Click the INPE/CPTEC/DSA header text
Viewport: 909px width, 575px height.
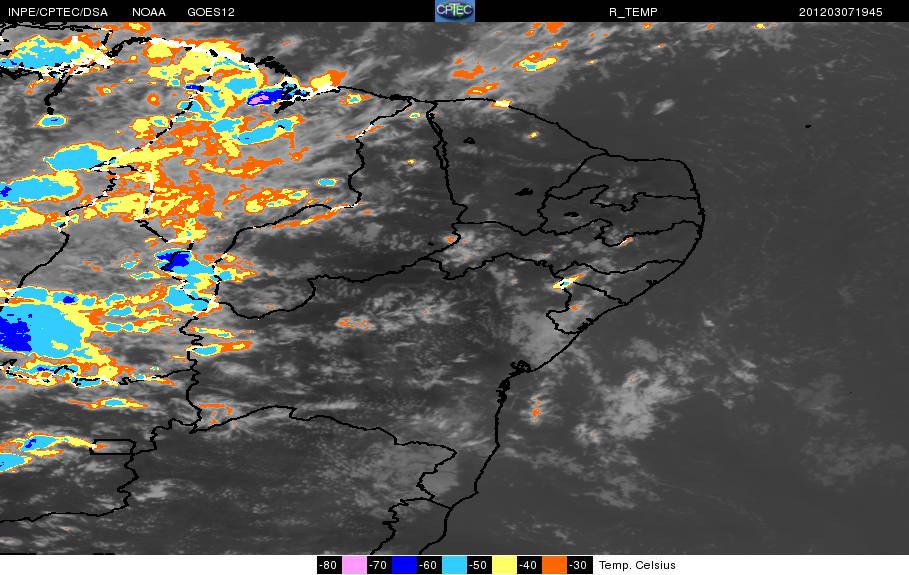click(57, 12)
